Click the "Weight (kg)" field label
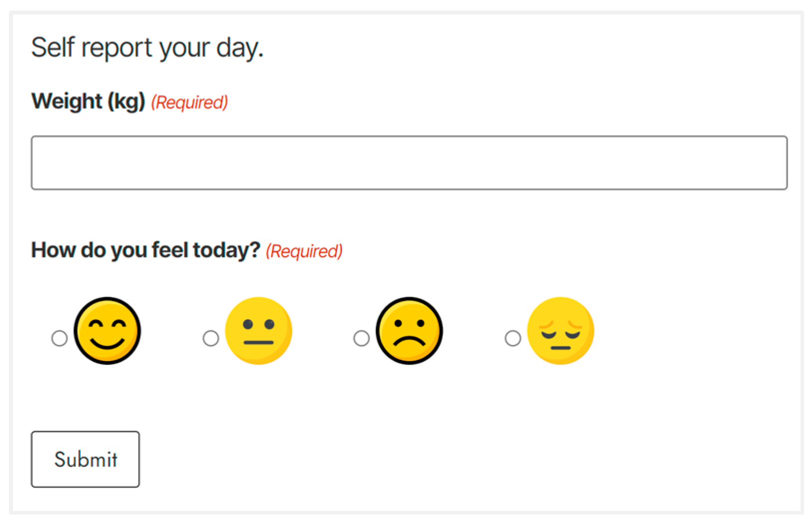This screenshot has width=812, height=529. click(88, 101)
